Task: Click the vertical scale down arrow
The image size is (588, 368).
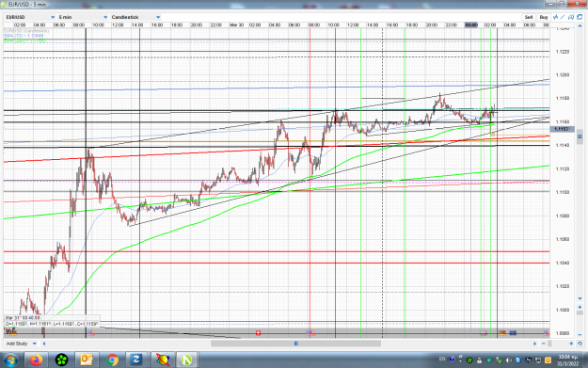Action: [580, 298]
